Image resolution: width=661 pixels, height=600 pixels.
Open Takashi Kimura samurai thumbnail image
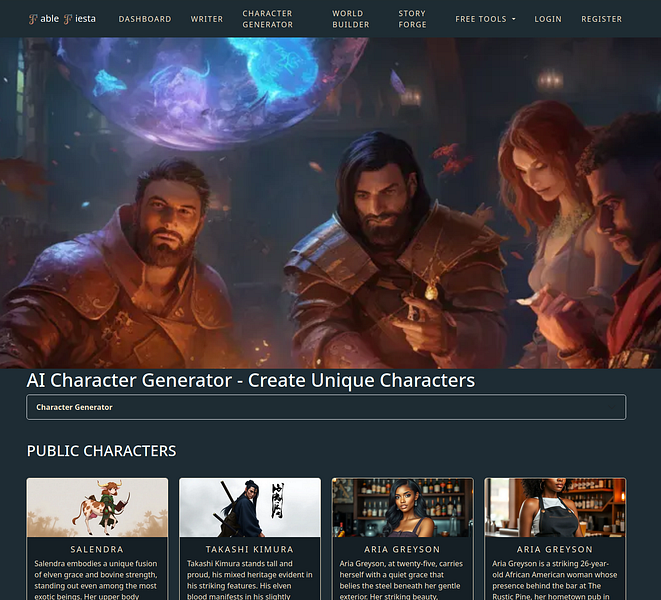click(x=250, y=508)
